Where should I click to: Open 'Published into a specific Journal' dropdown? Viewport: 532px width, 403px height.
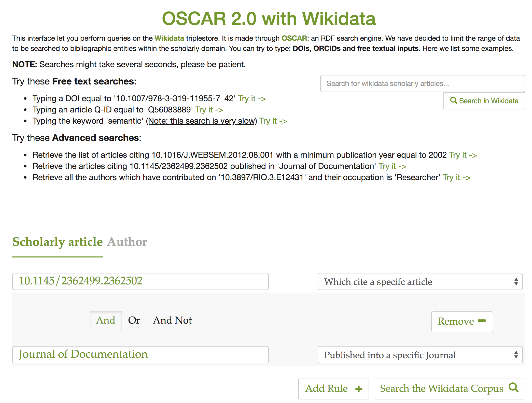point(420,355)
